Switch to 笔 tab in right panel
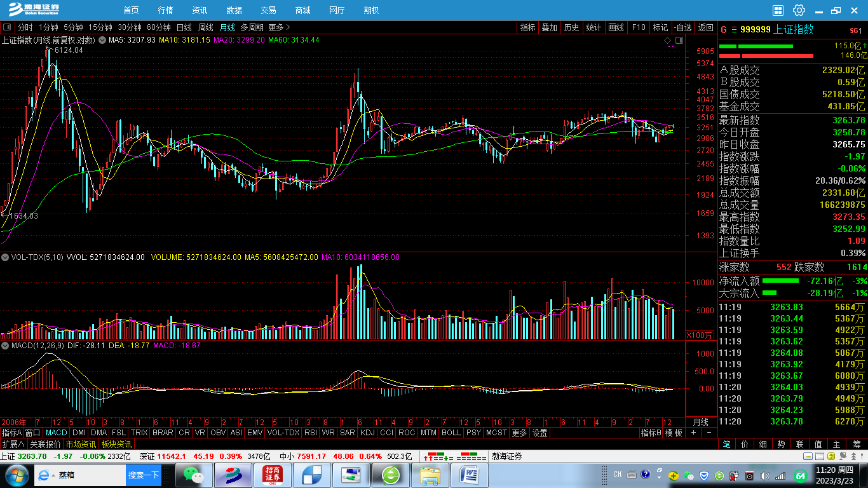Image resolution: width=868 pixels, height=488 pixels. tap(726, 444)
